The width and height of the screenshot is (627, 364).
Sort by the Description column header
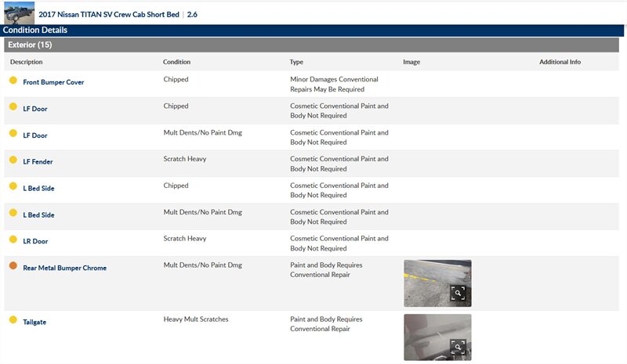pyautogui.click(x=26, y=62)
